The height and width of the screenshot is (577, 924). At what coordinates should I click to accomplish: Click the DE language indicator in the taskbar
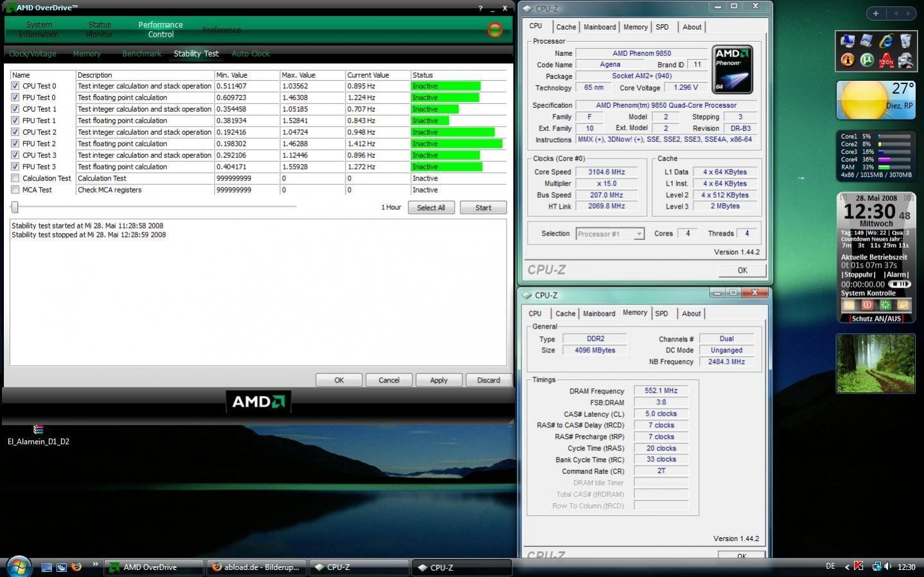(x=830, y=566)
